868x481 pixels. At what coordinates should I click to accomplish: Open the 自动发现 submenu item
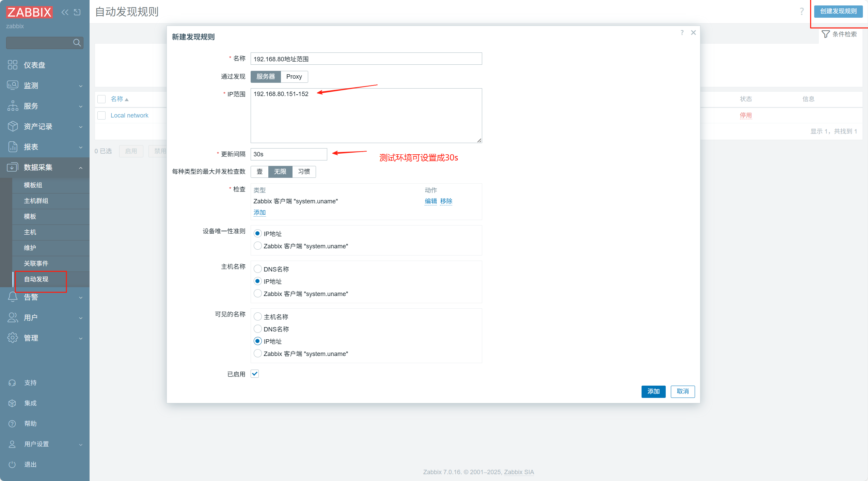click(x=51, y=279)
